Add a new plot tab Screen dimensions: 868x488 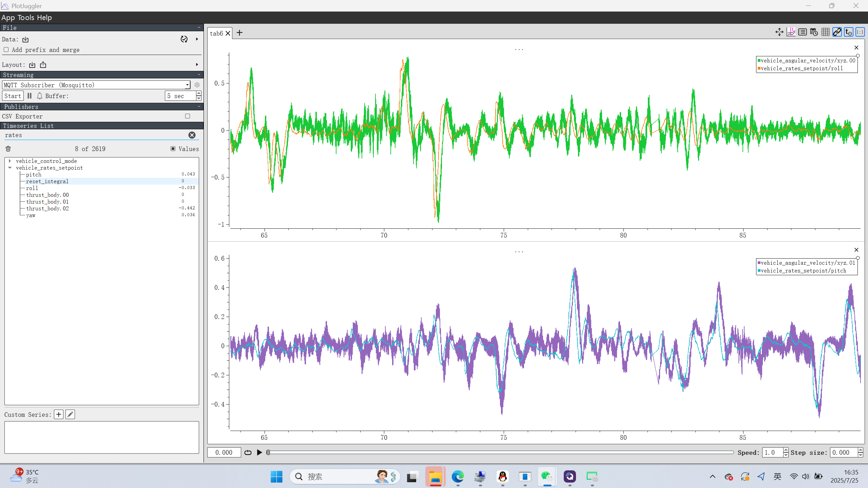click(x=239, y=33)
